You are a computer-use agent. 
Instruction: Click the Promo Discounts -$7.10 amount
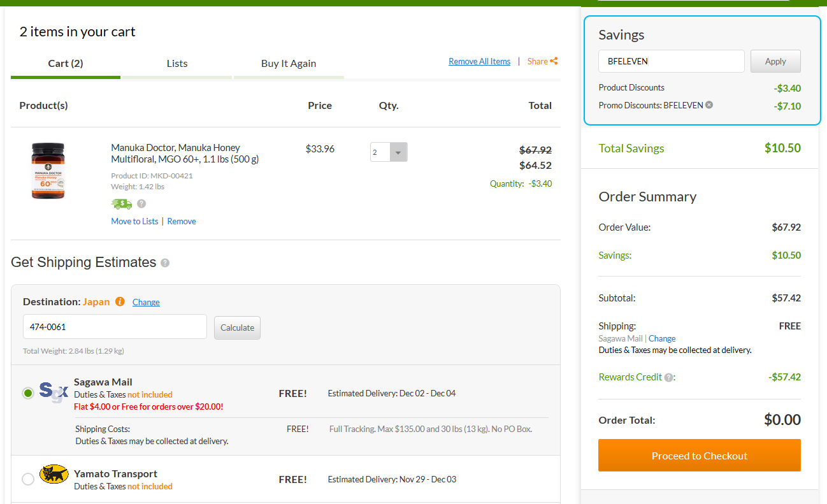pos(787,106)
